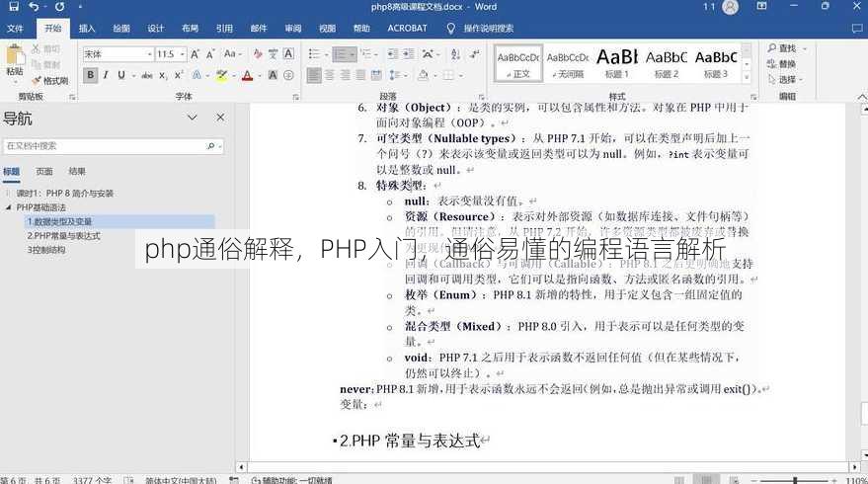Collapse the PHP基础语法 tree node

pyautogui.click(x=8, y=207)
